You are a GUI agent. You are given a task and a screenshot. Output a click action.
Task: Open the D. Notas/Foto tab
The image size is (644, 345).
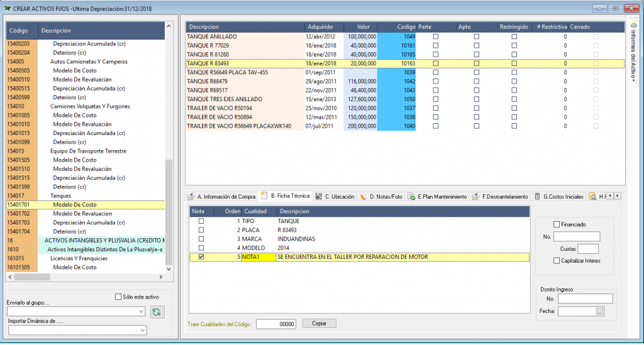381,197
